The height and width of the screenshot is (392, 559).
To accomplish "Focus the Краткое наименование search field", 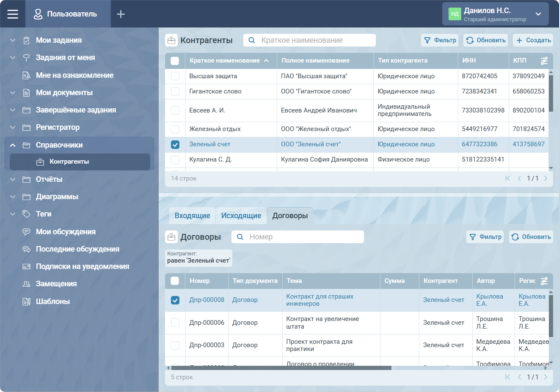I will pos(315,40).
